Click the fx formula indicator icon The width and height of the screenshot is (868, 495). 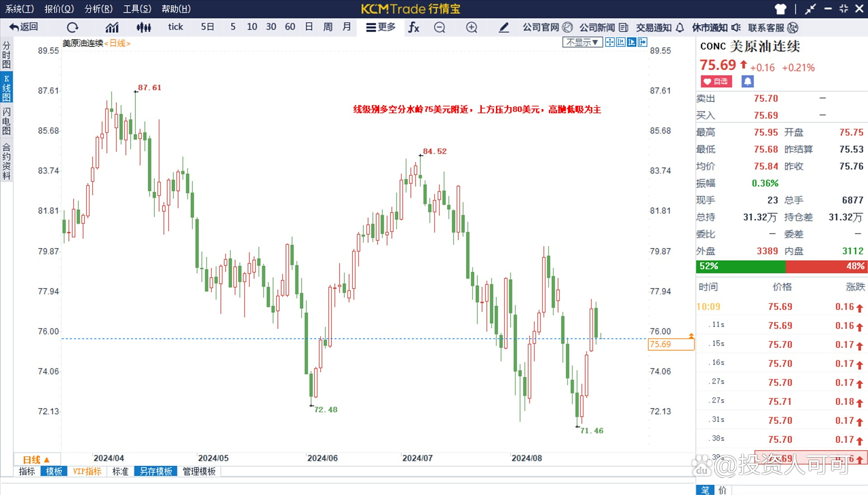[413, 28]
